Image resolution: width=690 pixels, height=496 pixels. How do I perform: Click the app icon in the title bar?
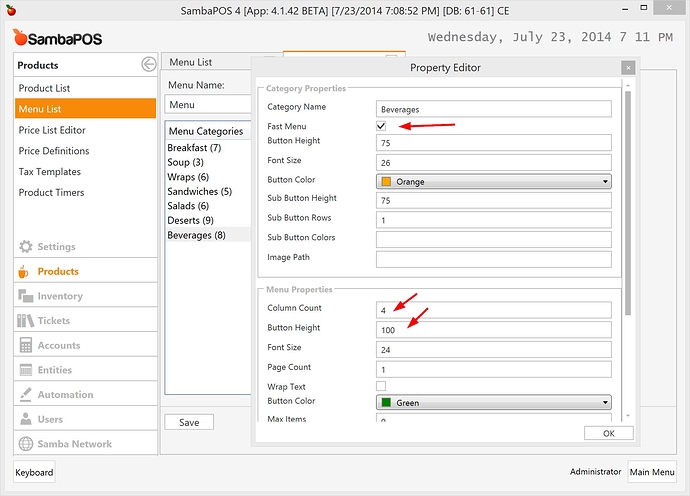(x=11, y=10)
